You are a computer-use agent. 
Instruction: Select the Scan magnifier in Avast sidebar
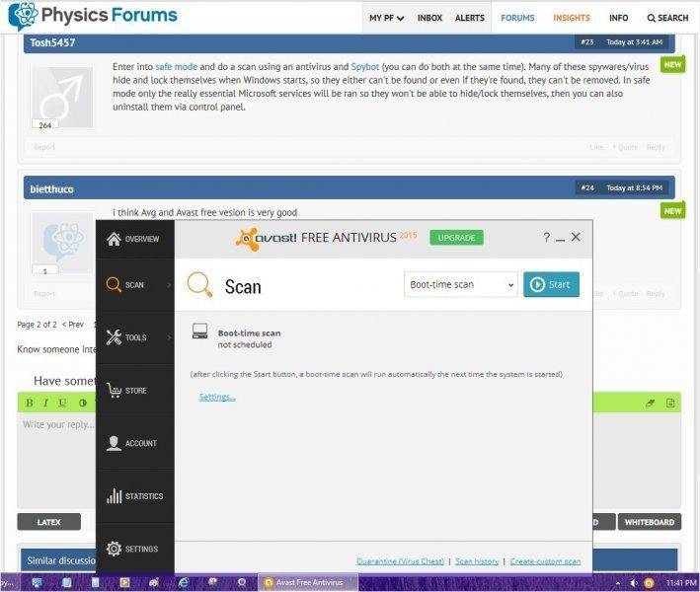coord(114,284)
